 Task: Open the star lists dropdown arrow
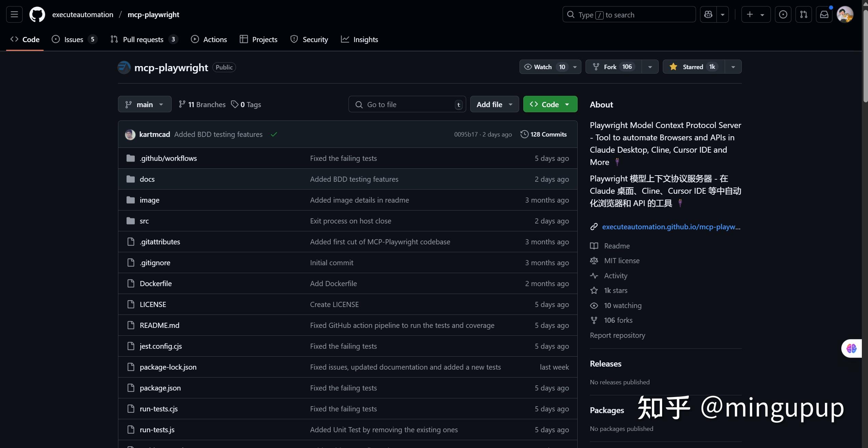pyautogui.click(x=733, y=67)
